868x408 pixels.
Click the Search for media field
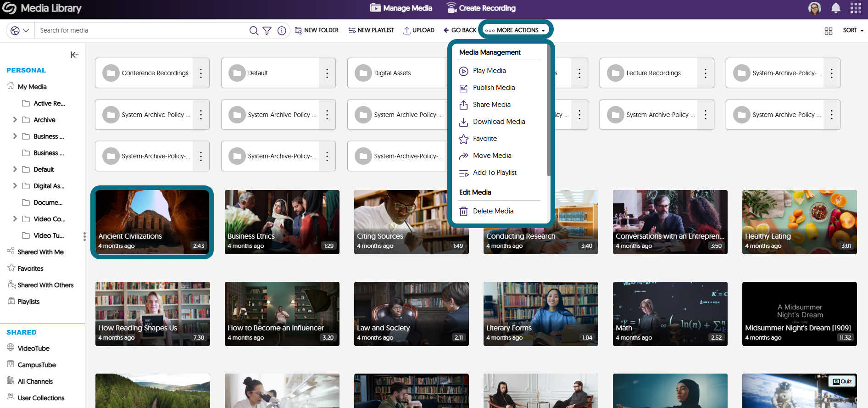pos(142,30)
